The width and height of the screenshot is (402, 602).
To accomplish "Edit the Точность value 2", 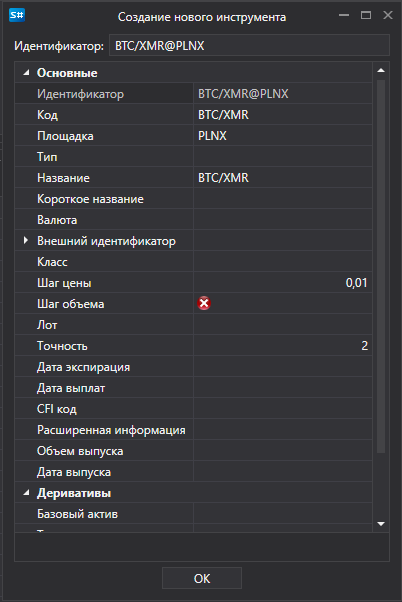I will (283, 346).
